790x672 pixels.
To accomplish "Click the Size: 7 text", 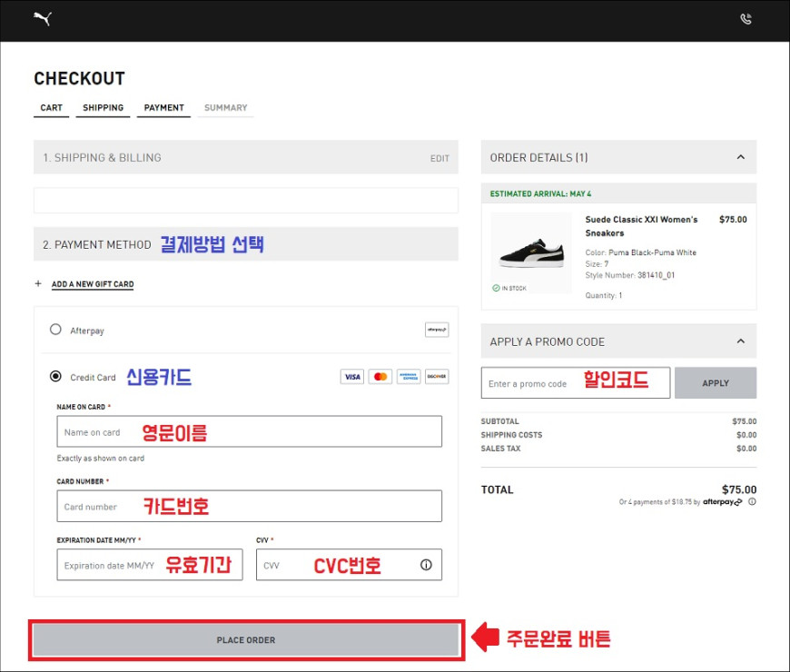I will (x=597, y=264).
